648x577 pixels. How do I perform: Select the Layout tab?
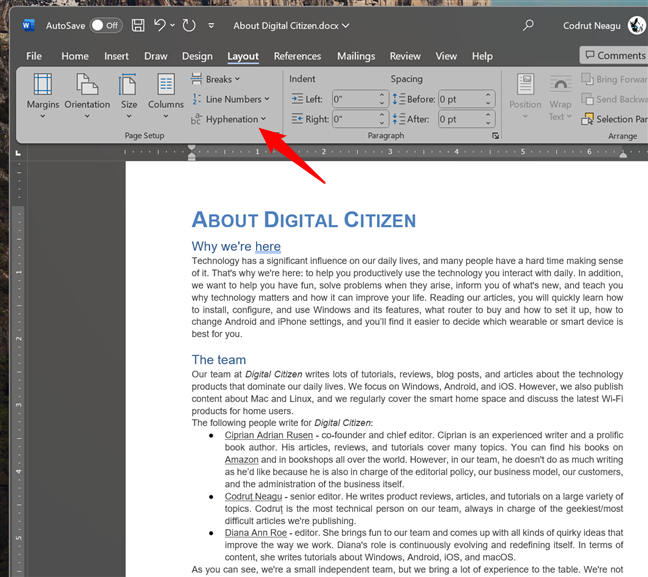(243, 56)
